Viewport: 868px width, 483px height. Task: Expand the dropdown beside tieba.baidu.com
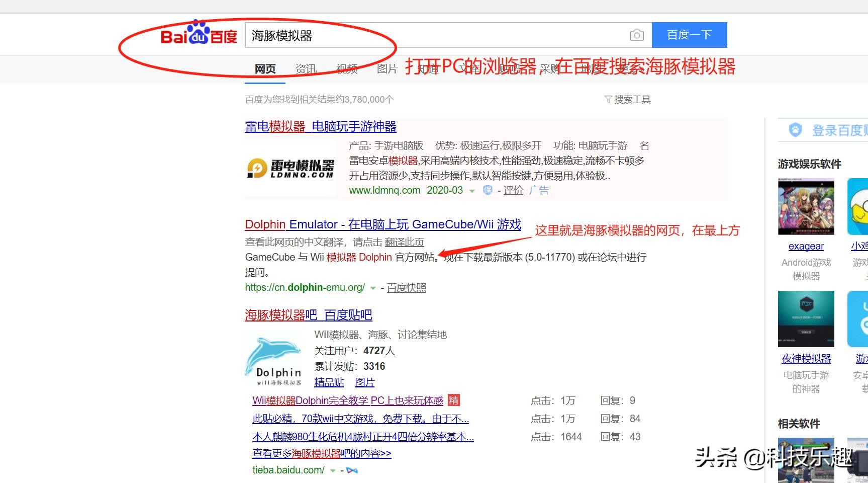coord(332,470)
